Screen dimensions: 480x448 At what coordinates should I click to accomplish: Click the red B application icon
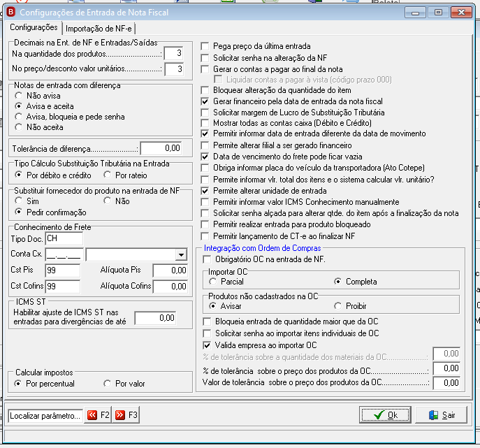coord(11,13)
